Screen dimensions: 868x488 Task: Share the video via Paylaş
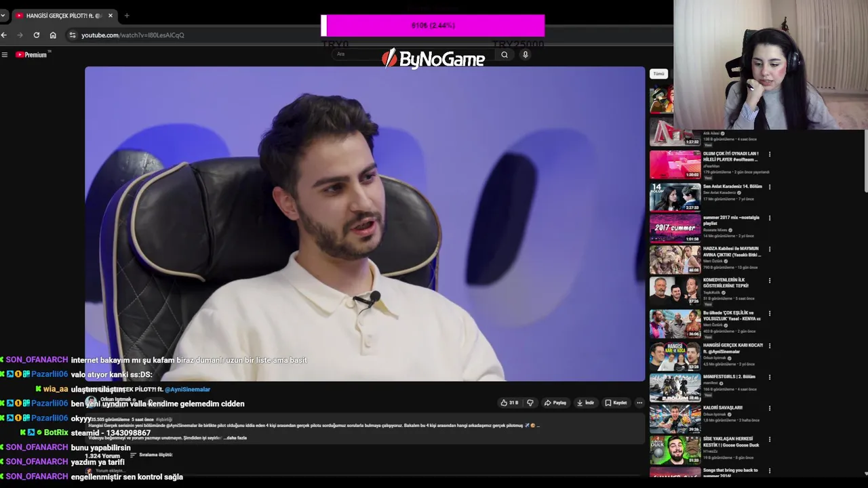coord(555,403)
